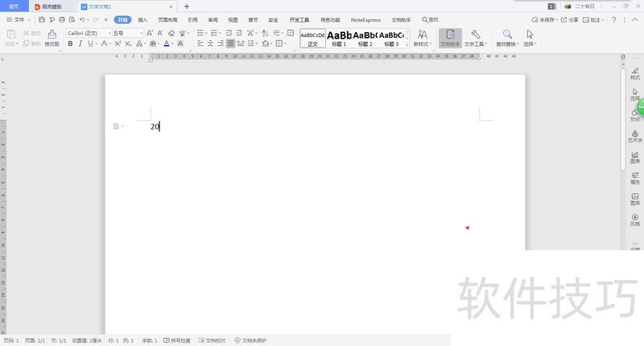Image resolution: width=644 pixels, height=346 pixels.
Task: Open the 艺术字 panel in right sidebar
Action: point(635,136)
